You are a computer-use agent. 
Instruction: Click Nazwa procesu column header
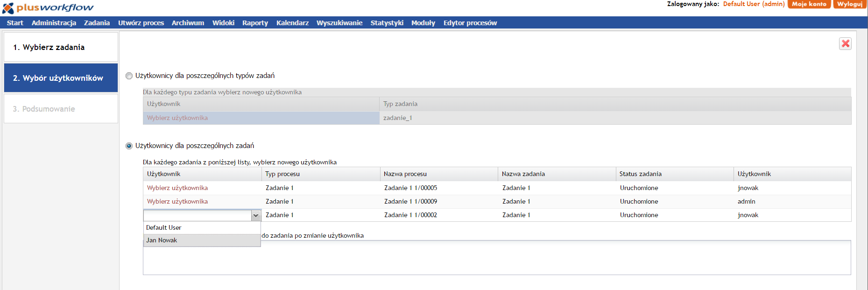coord(439,174)
